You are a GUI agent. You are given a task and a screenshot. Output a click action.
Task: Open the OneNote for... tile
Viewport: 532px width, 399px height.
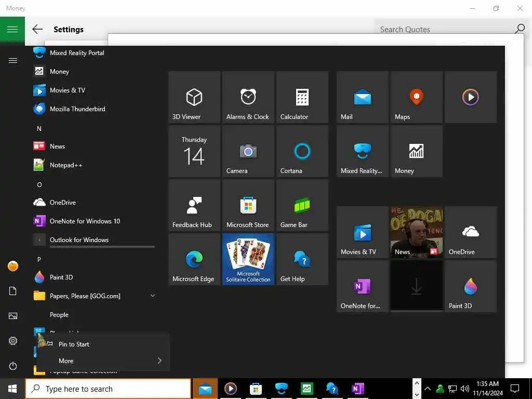362,286
